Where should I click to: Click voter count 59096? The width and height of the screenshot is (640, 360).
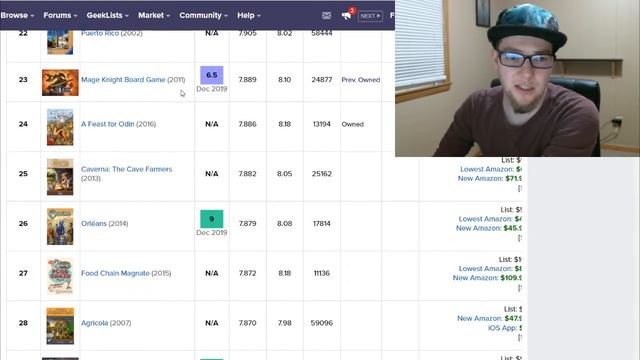click(322, 323)
